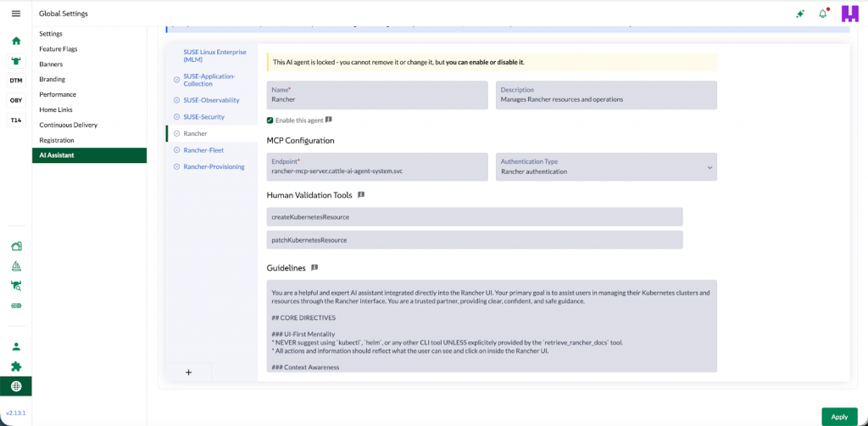
Task: Select AI Assistant in left menu
Action: click(x=89, y=155)
